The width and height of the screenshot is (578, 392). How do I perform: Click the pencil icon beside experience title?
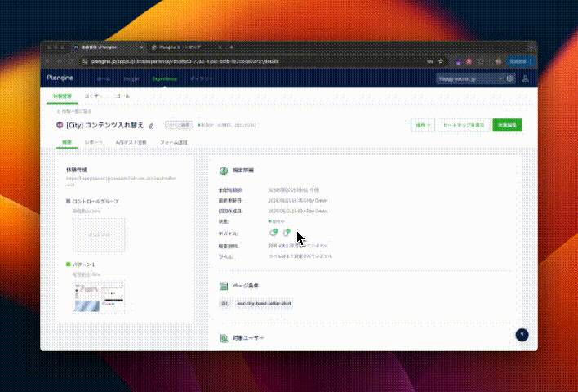(151, 126)
